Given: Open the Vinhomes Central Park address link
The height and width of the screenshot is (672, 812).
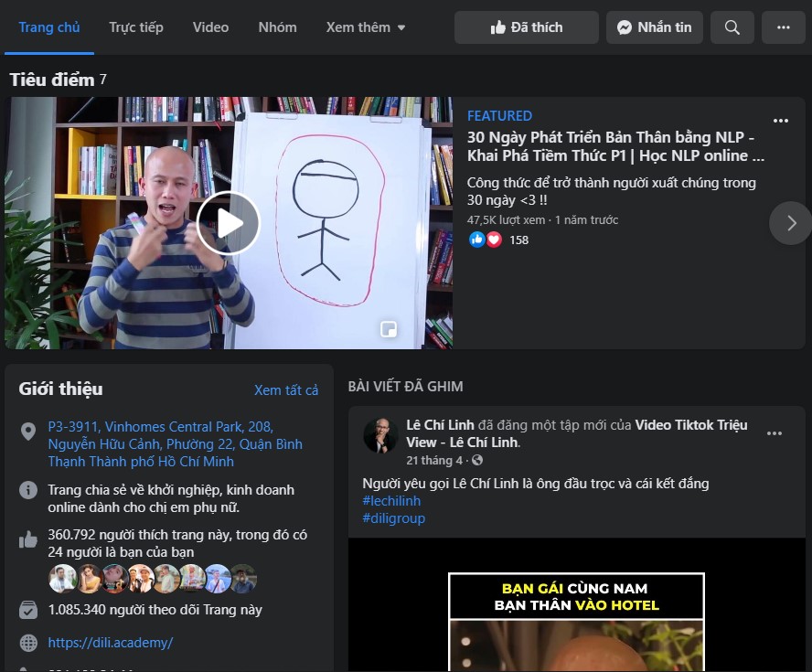Looking at the screenshot, I should click(175, 444).
